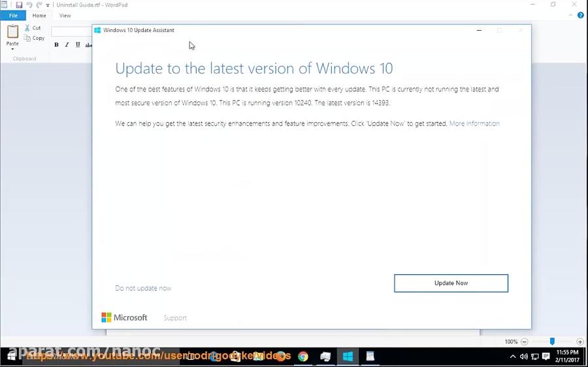Click the Update Now button
This screenshot has height=367, width=588.
coord(451,283)
